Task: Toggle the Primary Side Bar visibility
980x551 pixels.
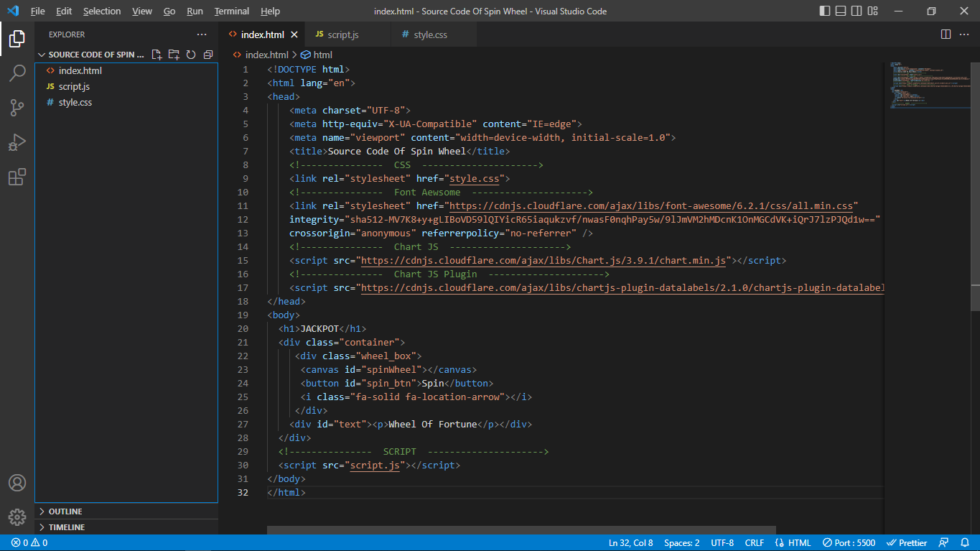Action: tap(823, 11)
